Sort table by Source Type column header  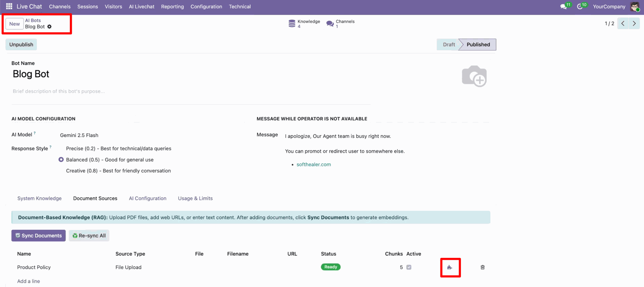click(130, 254)
